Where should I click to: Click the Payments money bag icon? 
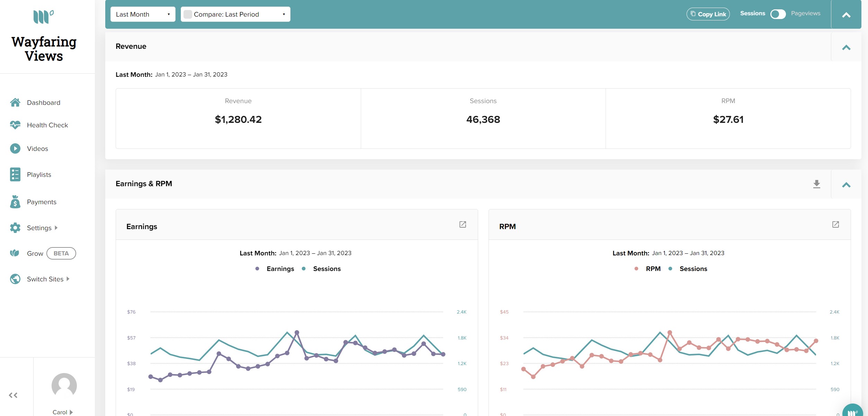click(15, 202)
